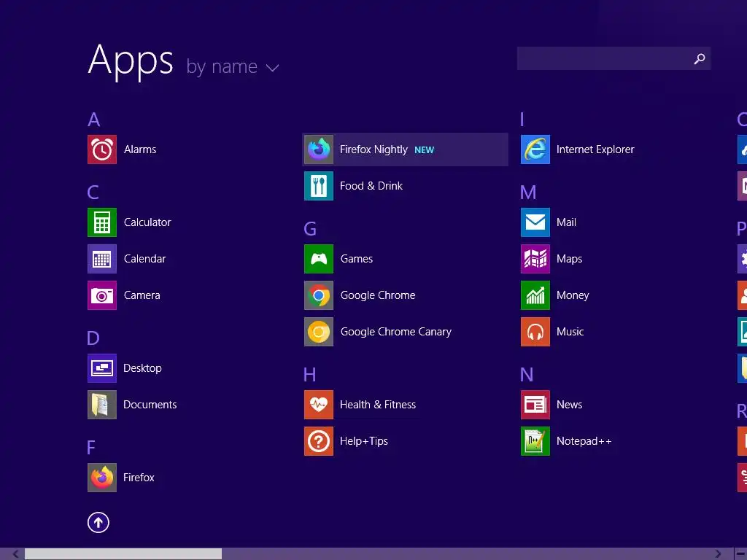The width and height of the screenshot is (747, 560).
Task: Click the 'Calendar' label
Action: [145, 259]
